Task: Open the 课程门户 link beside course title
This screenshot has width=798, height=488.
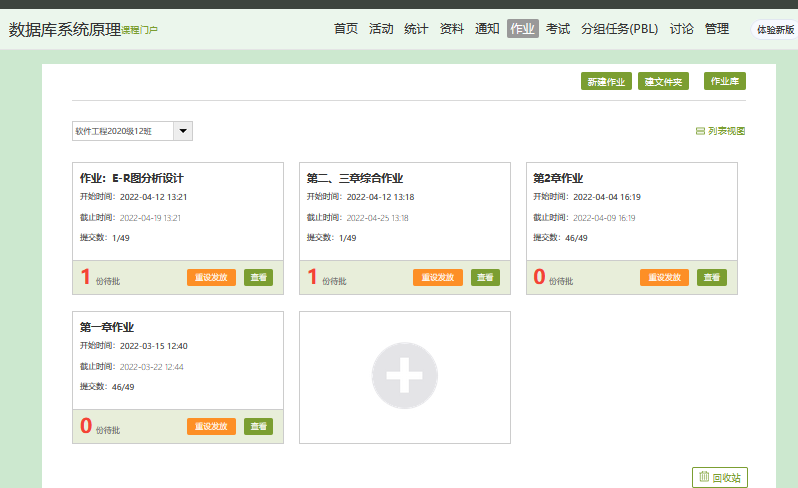Action: (x=140, y=30)
